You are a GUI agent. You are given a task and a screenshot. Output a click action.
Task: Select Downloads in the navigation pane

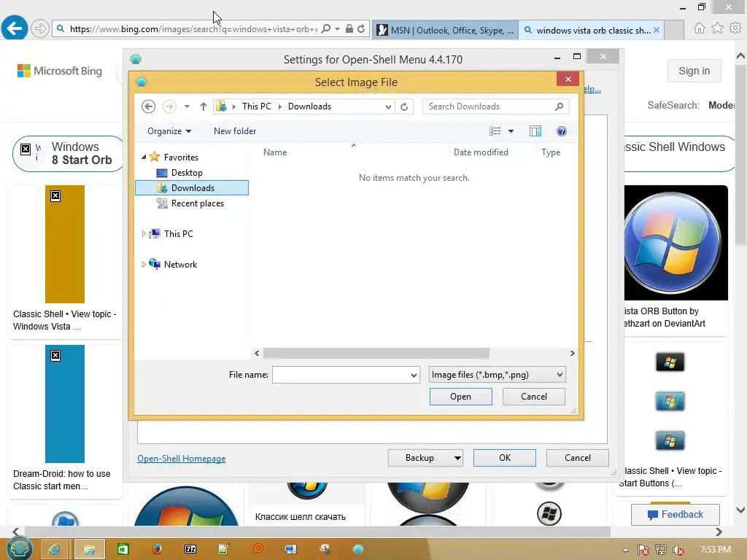[x=192, y=187]
